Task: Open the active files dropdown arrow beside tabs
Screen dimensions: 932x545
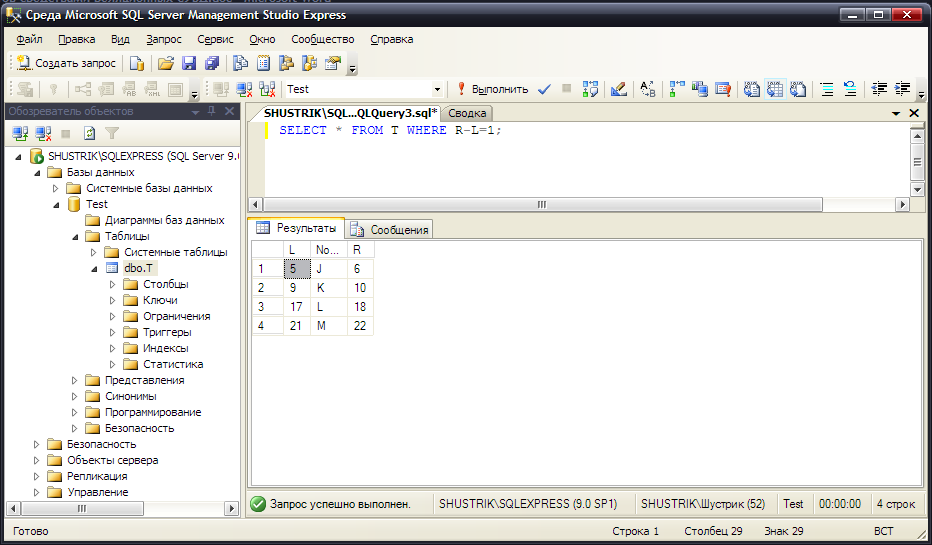Action: point(896,113)
